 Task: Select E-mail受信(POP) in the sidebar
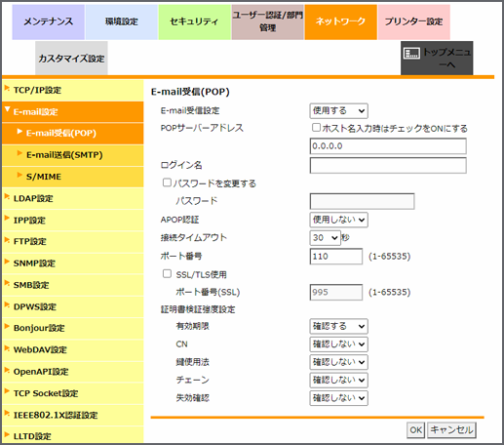(73, 134)
